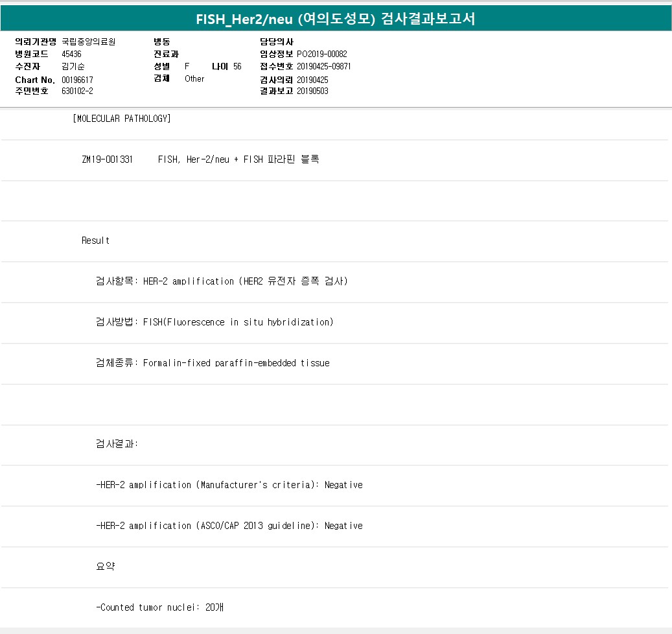Click the 담당의사 field label
Screen dimensions: 672x634
pyautogui.click(x=277, y=41)
